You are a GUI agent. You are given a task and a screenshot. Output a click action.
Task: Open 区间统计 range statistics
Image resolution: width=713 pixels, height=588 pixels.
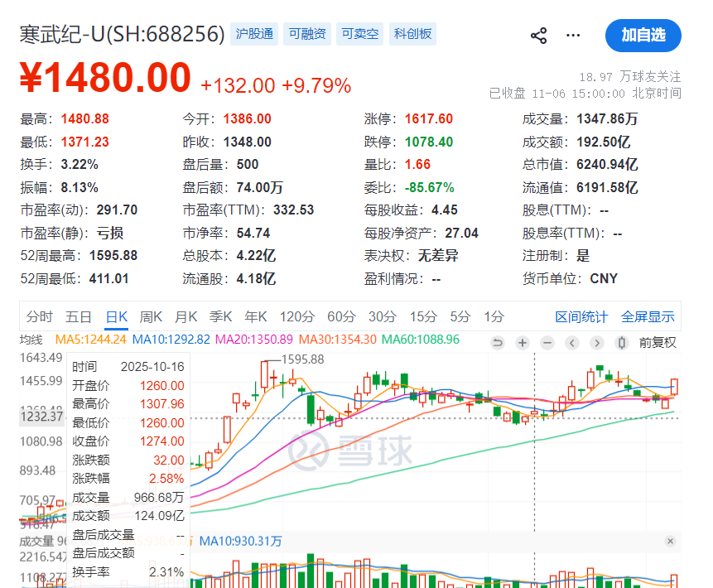tap(581, 316)
